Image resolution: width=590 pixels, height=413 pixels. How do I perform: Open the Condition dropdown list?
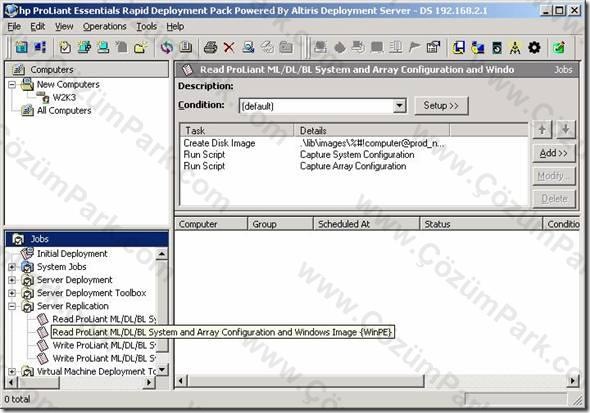[x=400, y=106]
